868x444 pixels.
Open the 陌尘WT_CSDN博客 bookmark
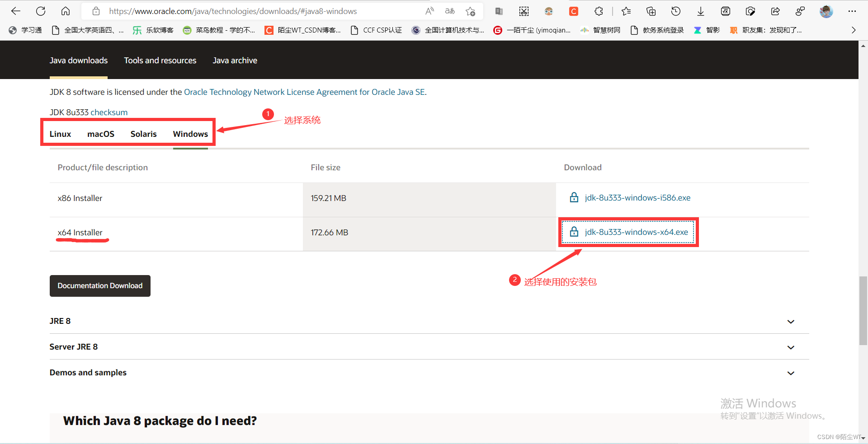[303, 30]
